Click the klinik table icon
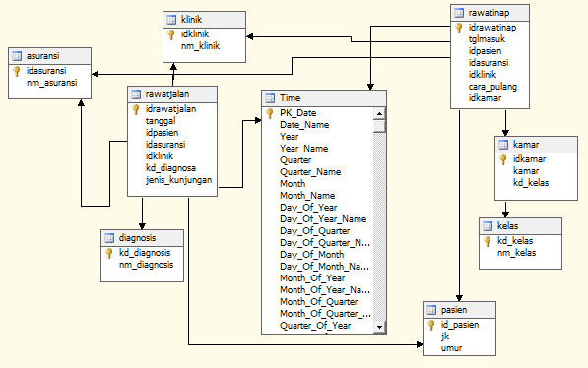588x368 pixels. point(171,20)
